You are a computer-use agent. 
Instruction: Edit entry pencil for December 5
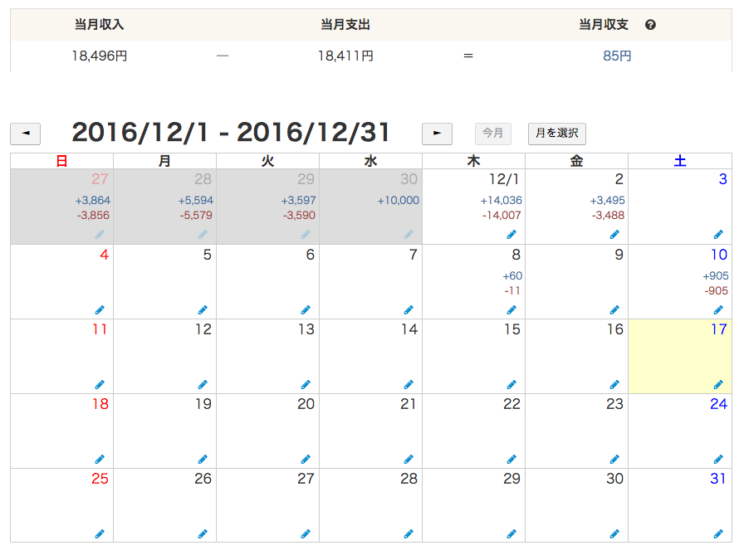point(203,310)
